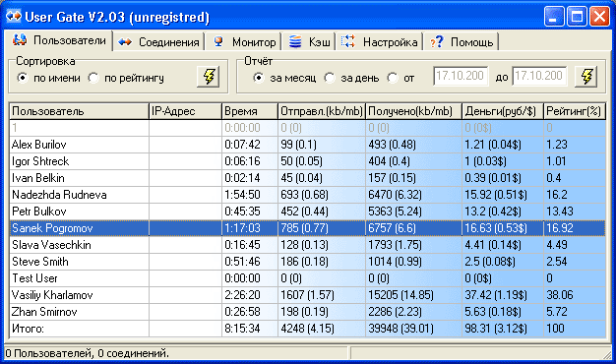Click received total 39948 (39.01)
Viewport: 616px width, 364px height.
(x=400, y=329)
